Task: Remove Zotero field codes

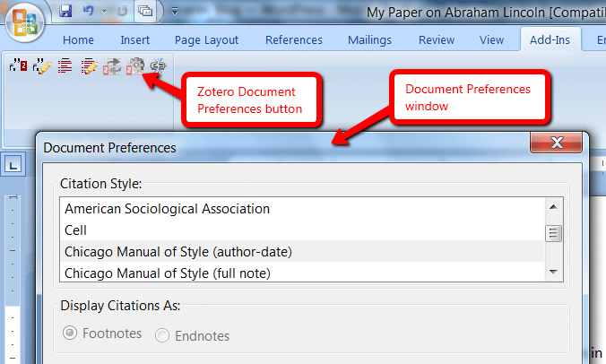Action: pyautogui.click(x=158, y=66)
